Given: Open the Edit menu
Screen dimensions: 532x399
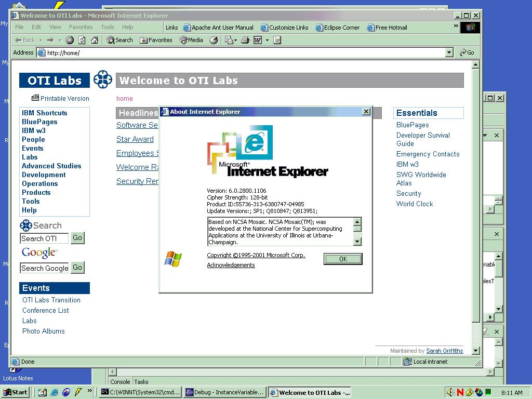Looking at the screenshot, I should click(36, 27).
